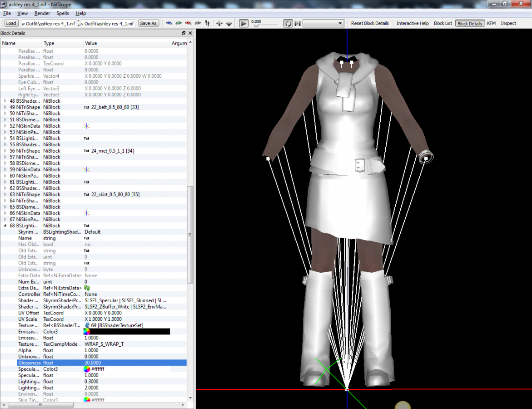The image size is (532, 409).
Task: Open the Emissive color wheel swatch
Action: point(87,332)
